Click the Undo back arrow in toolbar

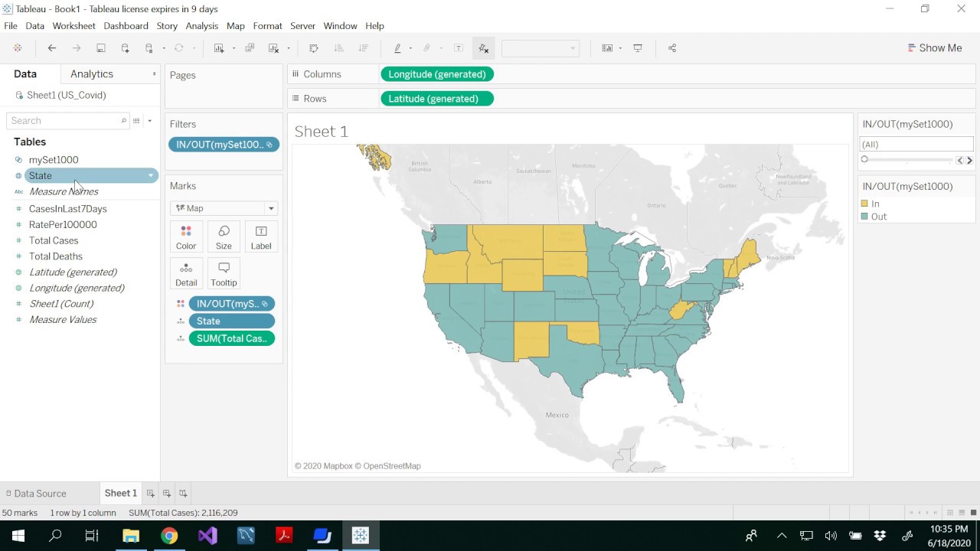point(52,48)
